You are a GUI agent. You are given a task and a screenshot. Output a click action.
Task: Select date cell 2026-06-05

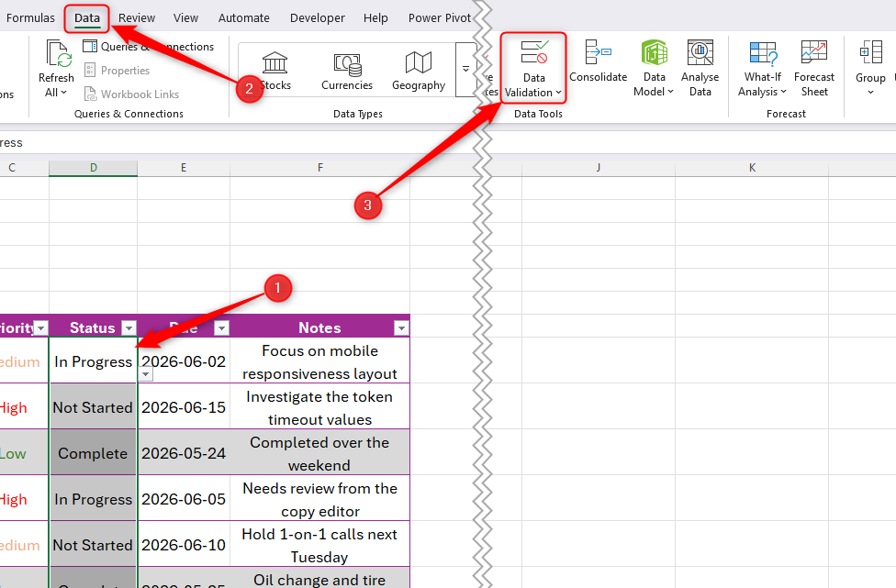tap(184, 498)
